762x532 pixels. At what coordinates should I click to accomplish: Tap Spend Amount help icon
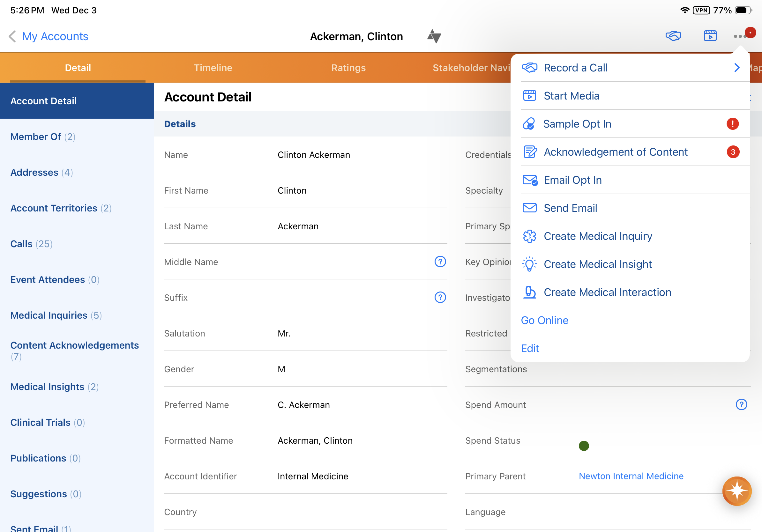(741, 404)
